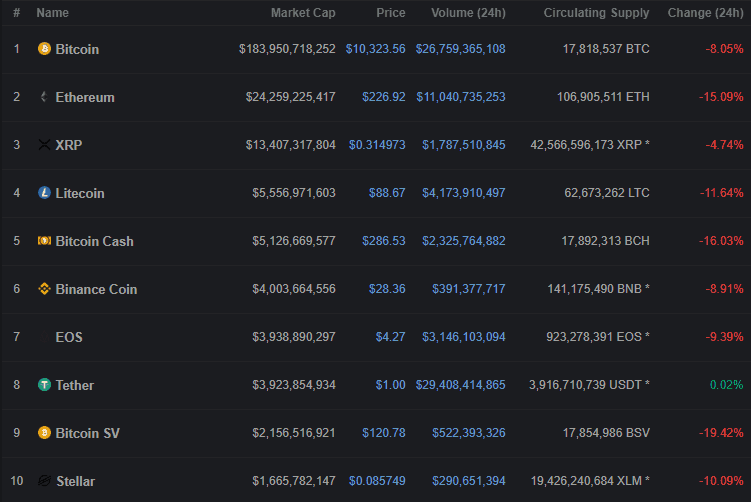Click Bitcoin SV price $120.78
This screenshot has height=502, width=751.
pos(384,433)
